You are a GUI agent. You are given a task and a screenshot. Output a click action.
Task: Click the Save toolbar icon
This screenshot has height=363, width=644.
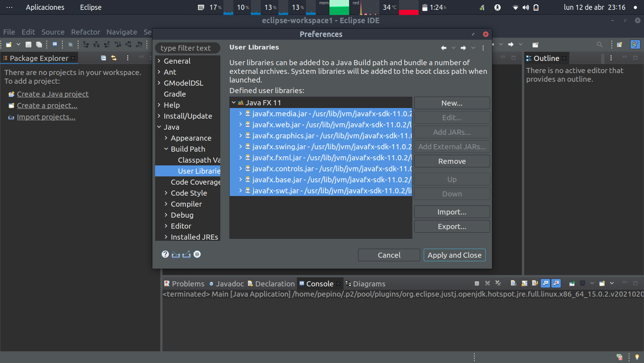pyautogui.click(x=28, y=44)
